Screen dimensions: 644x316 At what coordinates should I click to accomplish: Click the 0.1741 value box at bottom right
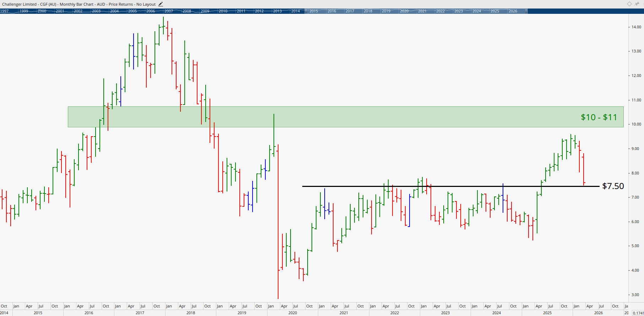[x=638, y=313]
